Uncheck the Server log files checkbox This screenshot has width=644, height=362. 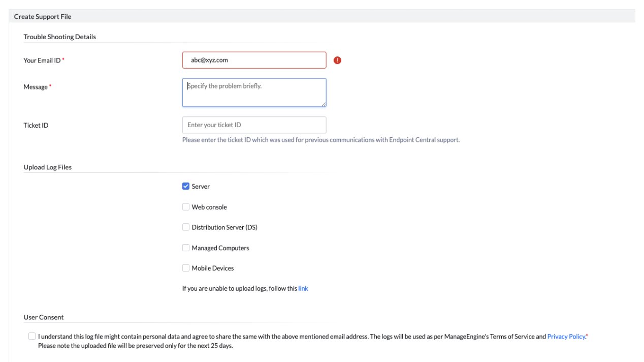[186, 186]
